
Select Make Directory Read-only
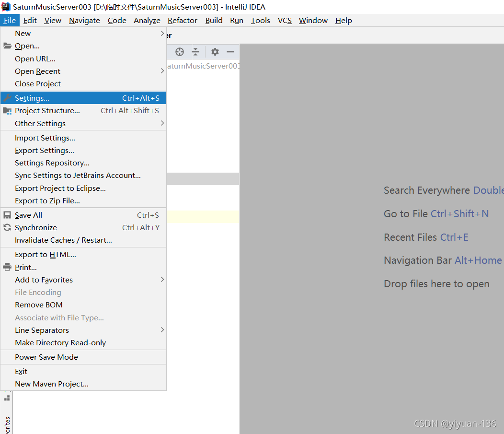tap(83, 342)
